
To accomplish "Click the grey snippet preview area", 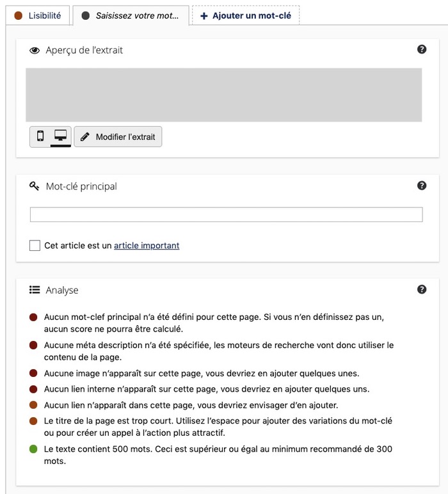I will 223,95.
